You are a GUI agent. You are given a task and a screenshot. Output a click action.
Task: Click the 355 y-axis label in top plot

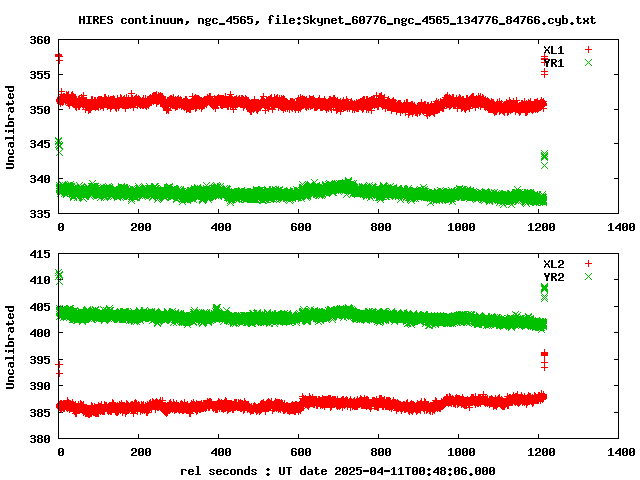click(x=40, y=75)
